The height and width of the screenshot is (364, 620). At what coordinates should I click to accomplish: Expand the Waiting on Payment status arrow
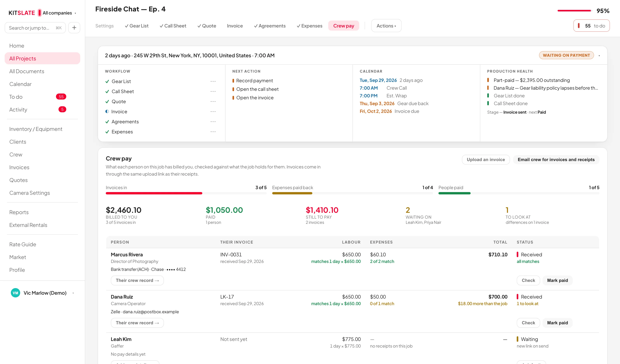[599, 56]
